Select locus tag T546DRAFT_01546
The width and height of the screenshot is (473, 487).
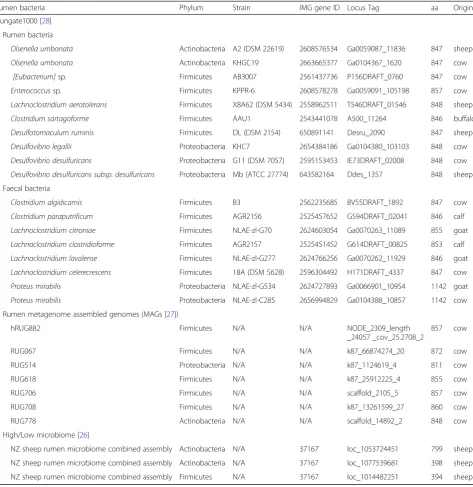376,105
